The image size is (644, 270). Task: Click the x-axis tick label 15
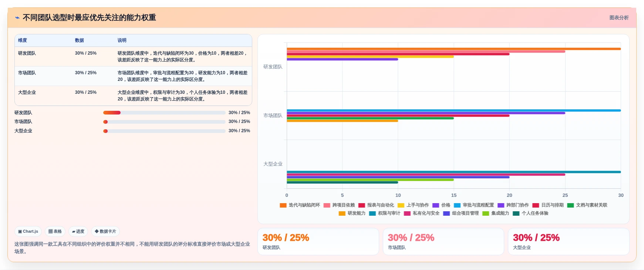coord(454,195)
